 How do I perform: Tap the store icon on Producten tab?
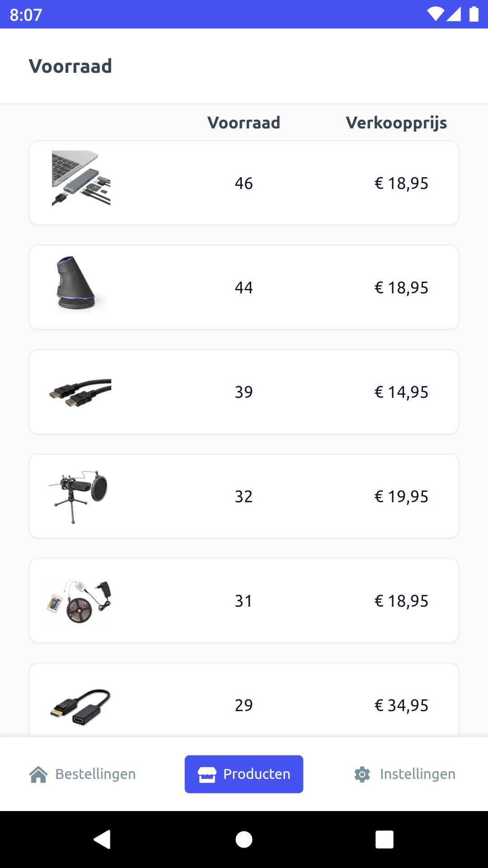tap(207, 774)
